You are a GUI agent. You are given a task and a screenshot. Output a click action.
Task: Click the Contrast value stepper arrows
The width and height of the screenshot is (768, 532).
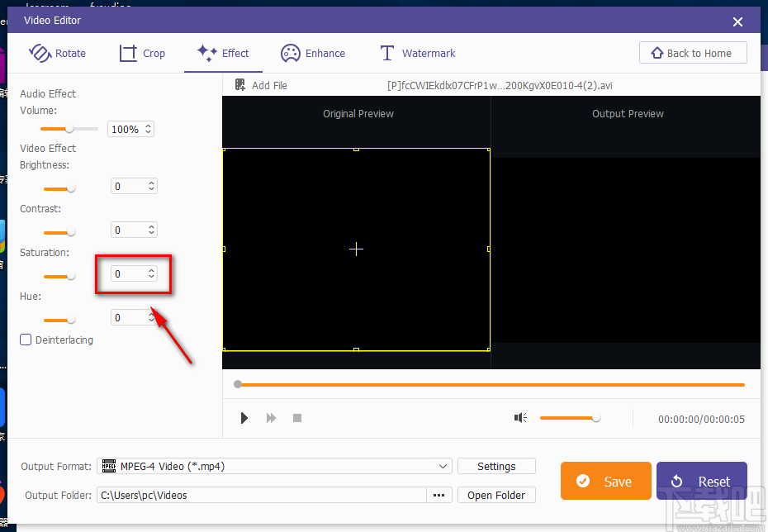151,230
